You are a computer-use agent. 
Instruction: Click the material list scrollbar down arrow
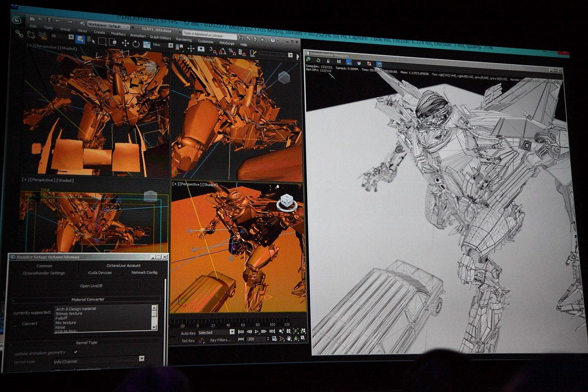(154, 327)
